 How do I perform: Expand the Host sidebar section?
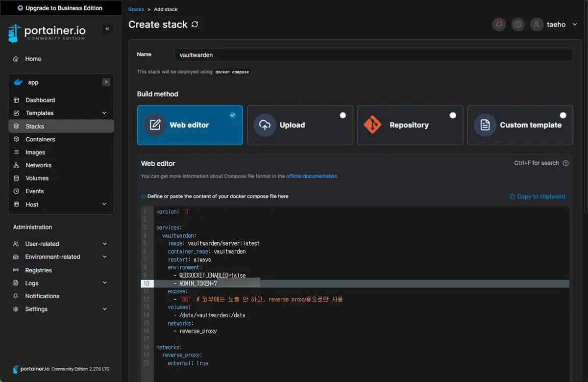[x=61, y=204]
